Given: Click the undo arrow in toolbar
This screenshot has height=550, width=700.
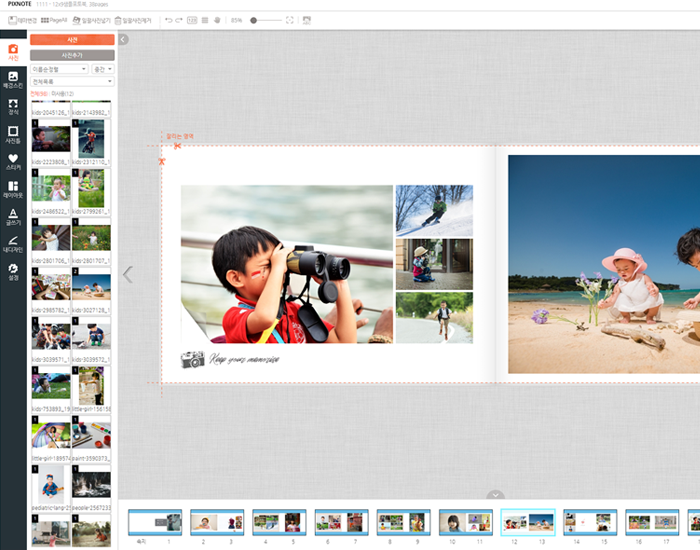Looking at the screenshot, I should tap(168, 20).
